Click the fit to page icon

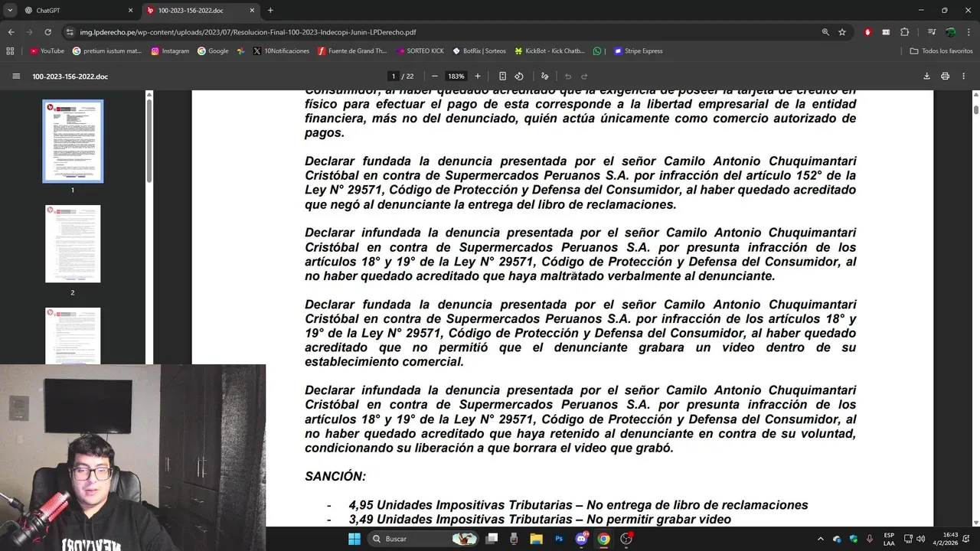click(x=502, y=77)
